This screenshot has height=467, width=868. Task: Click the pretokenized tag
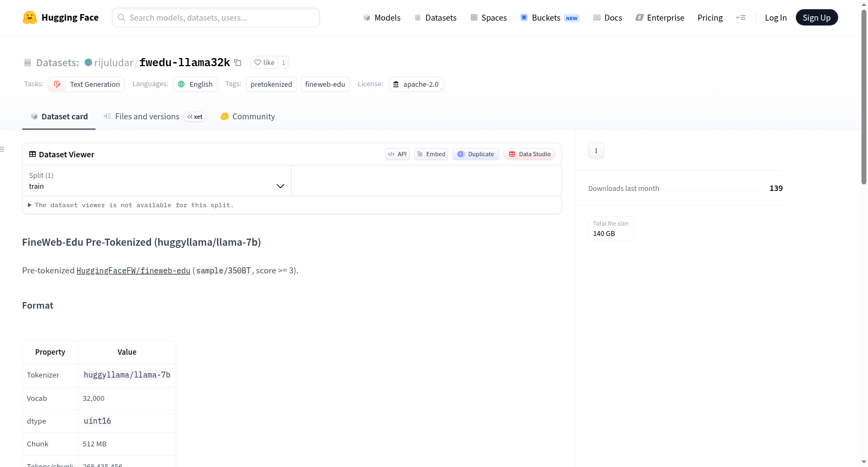click(271, 84)
